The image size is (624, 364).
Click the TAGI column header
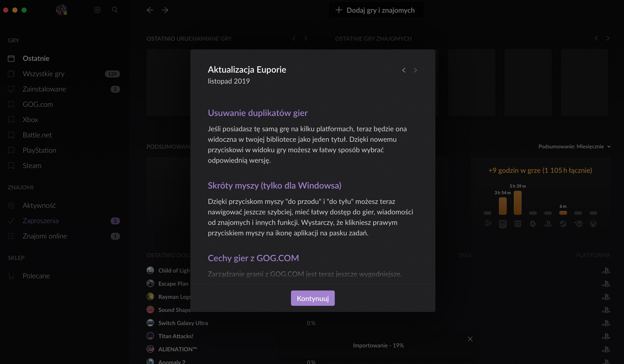point(464,255)
